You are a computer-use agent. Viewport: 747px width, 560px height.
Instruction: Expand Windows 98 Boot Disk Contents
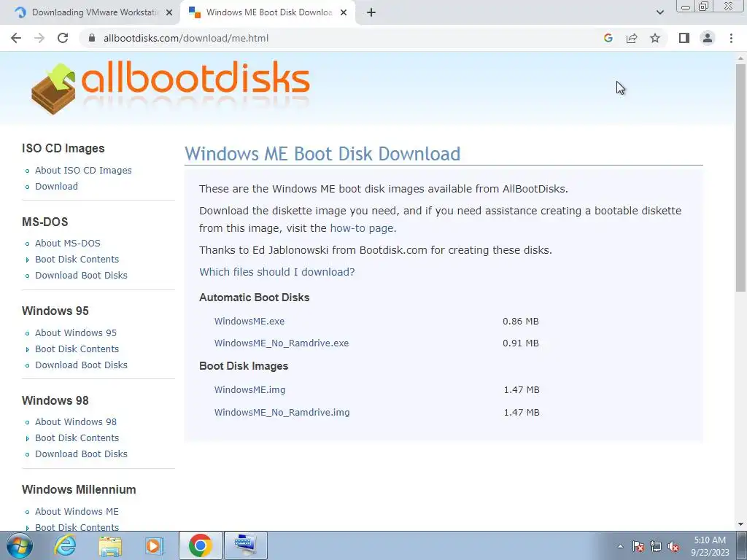77,437
